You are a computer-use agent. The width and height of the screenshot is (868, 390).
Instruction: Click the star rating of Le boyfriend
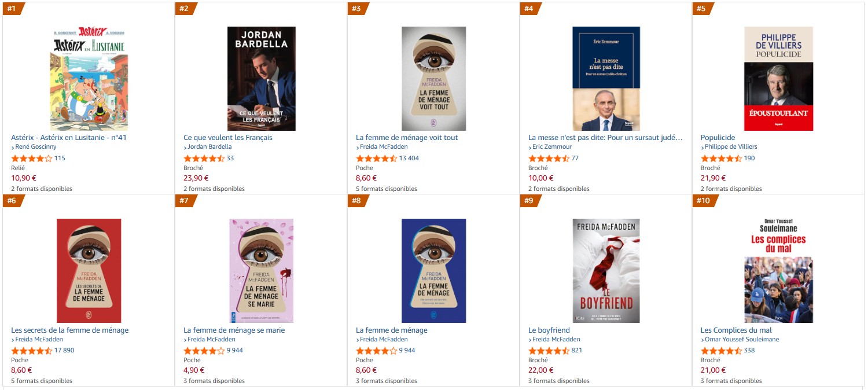click(x=549, y=350)
